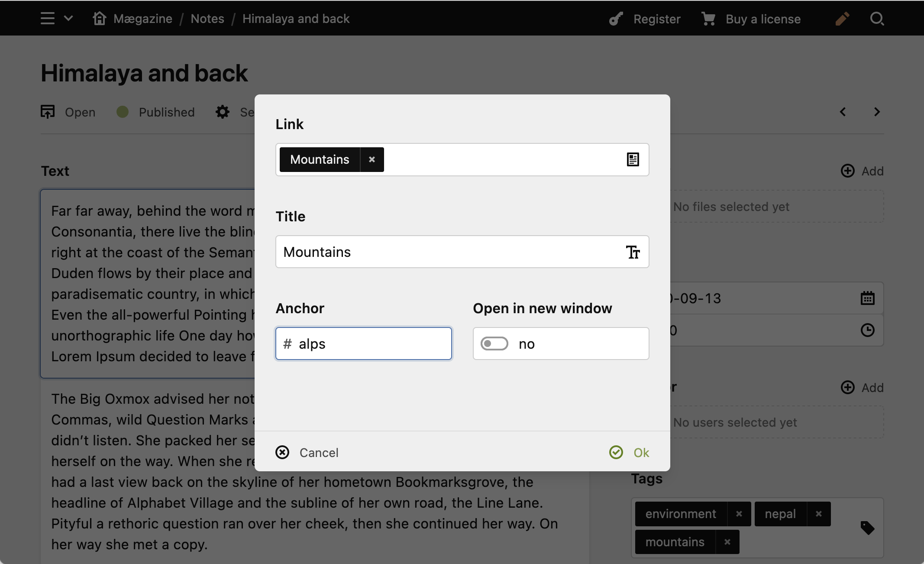
Task: Click the page/document picker icon
Action: click(x=632, y=159)
